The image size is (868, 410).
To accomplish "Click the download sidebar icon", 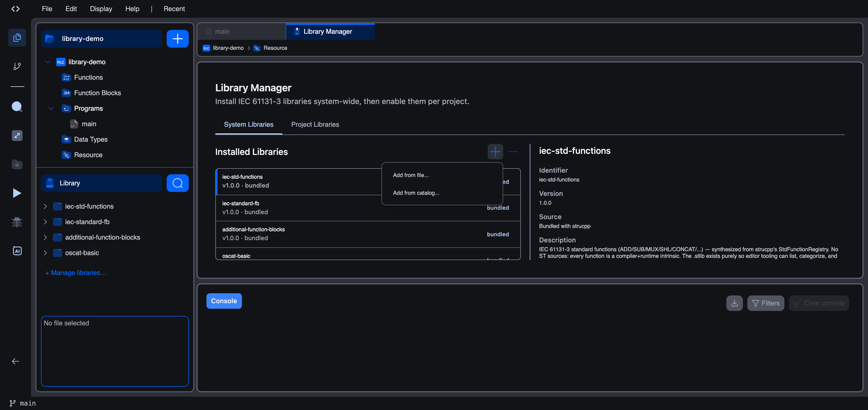I will 17,164.
